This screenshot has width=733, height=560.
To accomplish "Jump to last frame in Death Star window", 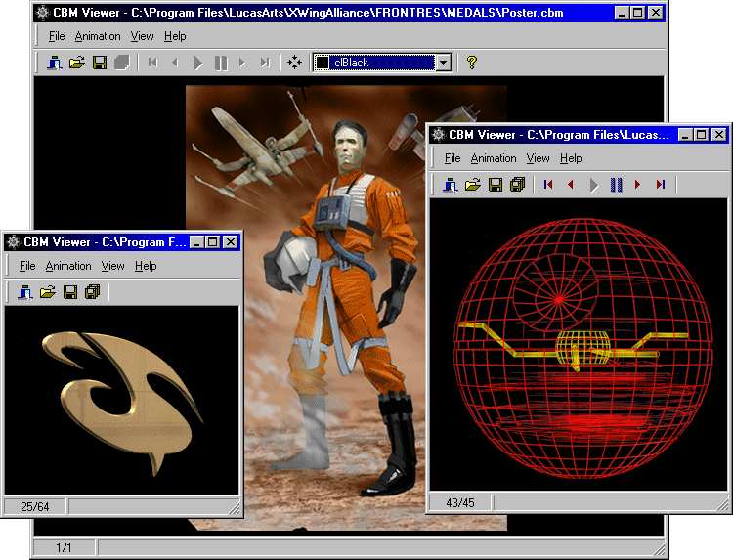I will point(661,185).
